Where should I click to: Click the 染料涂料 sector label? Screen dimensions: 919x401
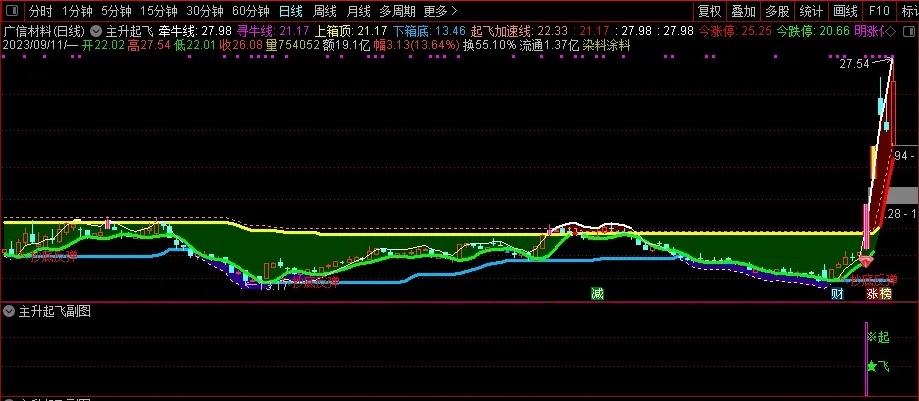click(x=606, y=45)
